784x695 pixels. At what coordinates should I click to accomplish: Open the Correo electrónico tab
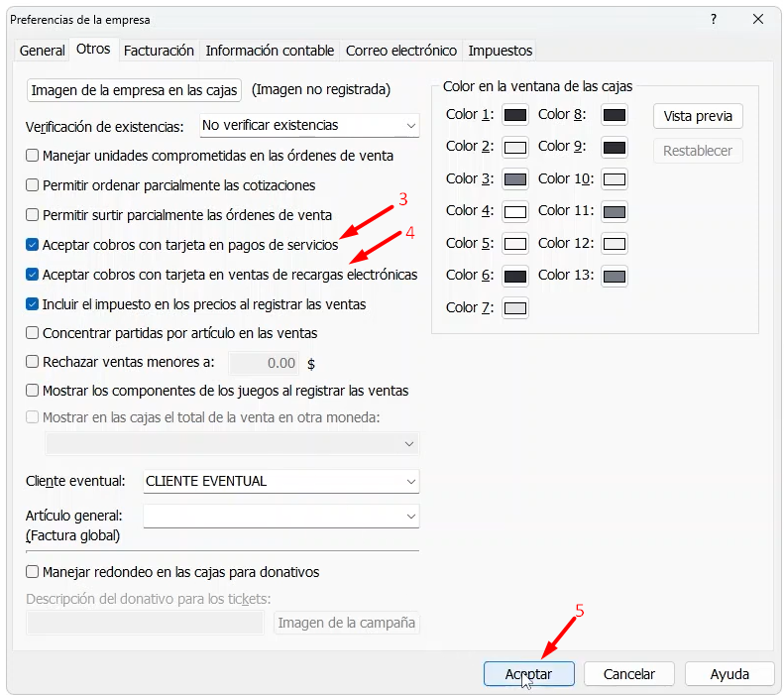tap(400, 51)
